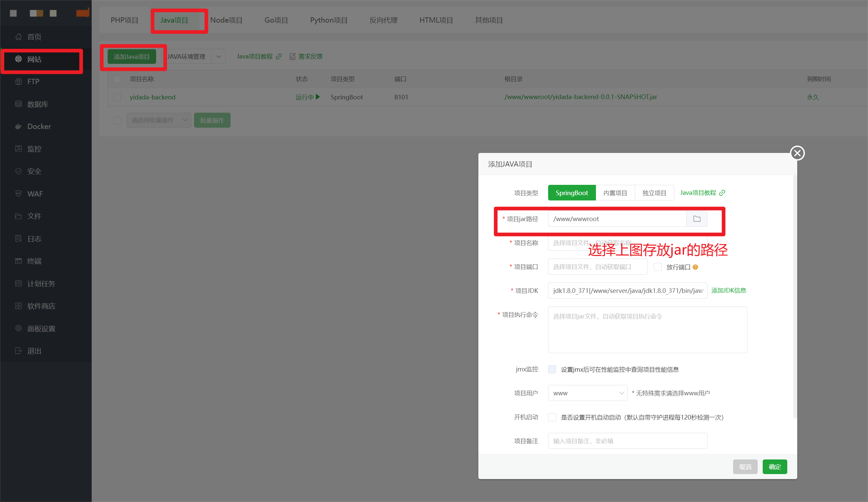Click the 退出 logout icon
Image resolution: width=868 pixels, height=502 pixels.
point(19,351)
